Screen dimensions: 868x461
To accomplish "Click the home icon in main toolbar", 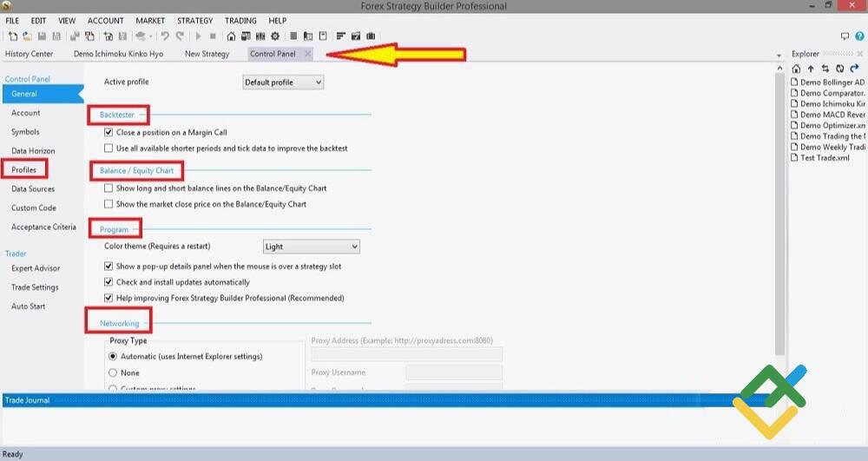I will (231, 36).
